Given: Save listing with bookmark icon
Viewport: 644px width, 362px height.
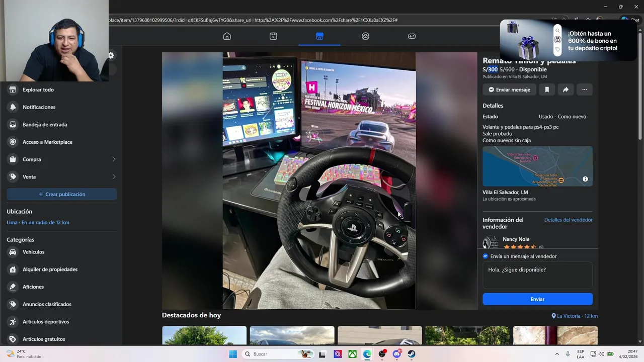Looking at the screenshot, I should click(x=547, y=89).
